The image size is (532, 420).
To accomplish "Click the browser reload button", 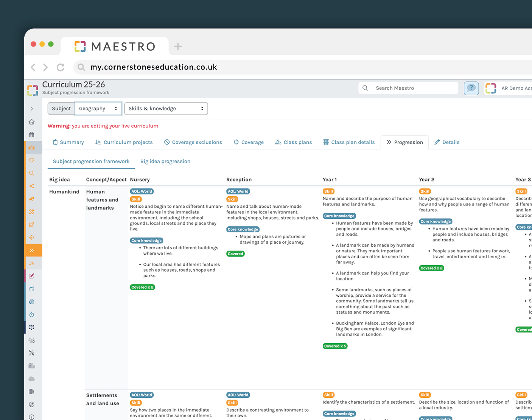I will click(61, 67).
